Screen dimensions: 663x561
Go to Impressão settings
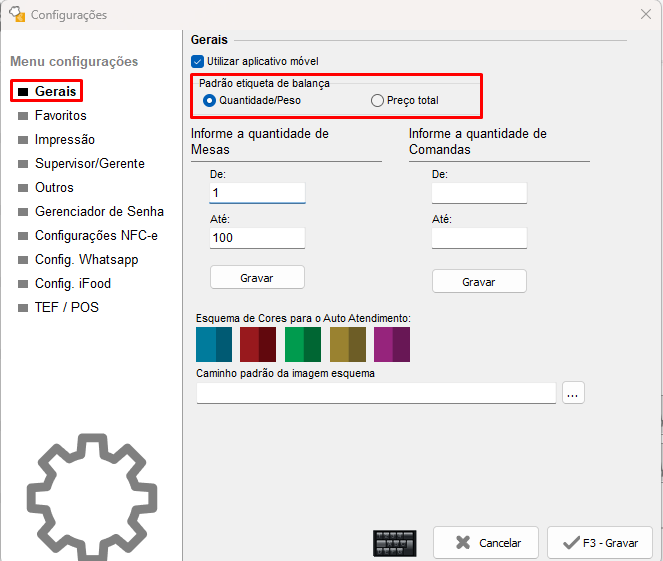point(64,139)
